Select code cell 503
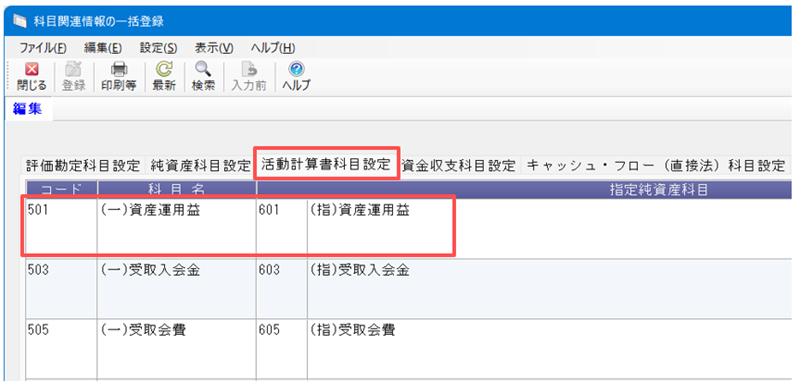800x382 pixels. (61, 289)
